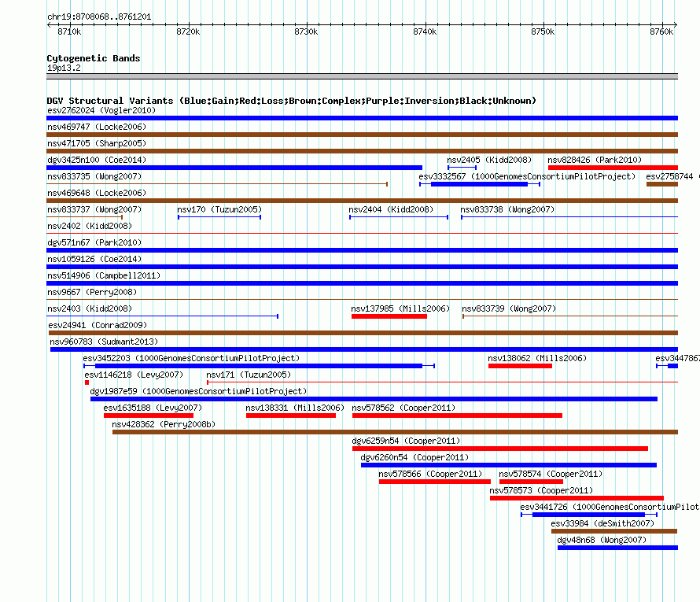Select the dgv6259n54 (Cooper2011) label
The width and height of the screenshot is (700, 602).
click(406, 441)
